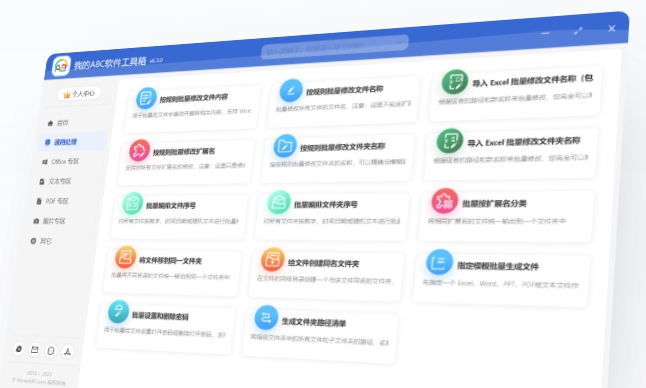Viewport: 646px width, 388px height.
Task: Open 导入 Excel 批量修改文件名称 title
Action: (532, 80)
